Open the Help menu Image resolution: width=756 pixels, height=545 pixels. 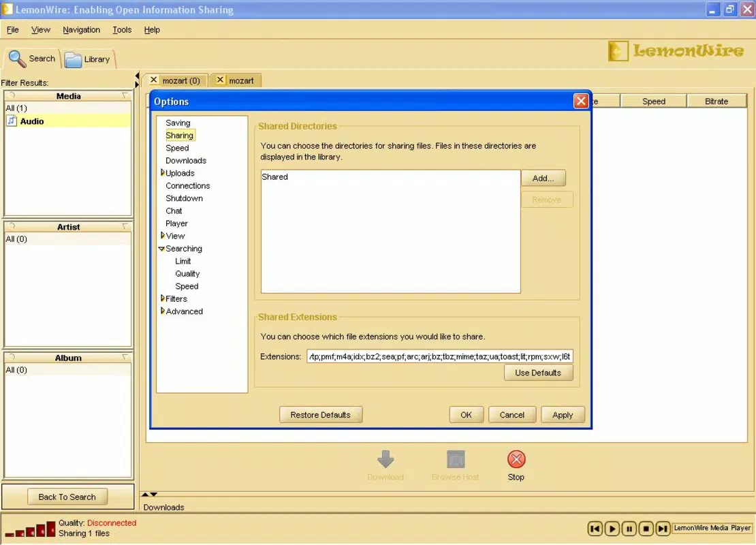click(152, 30)
